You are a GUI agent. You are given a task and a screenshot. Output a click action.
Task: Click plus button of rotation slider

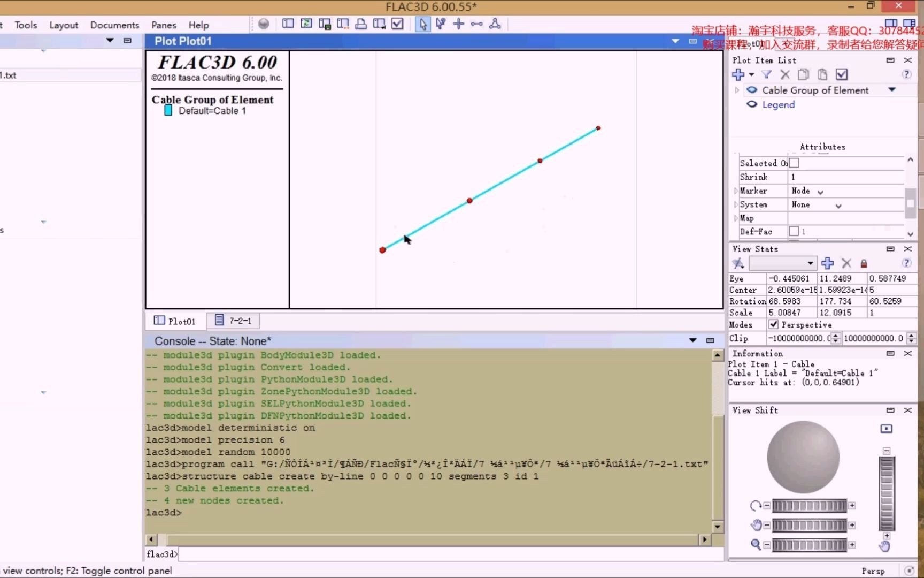point(852,506)
